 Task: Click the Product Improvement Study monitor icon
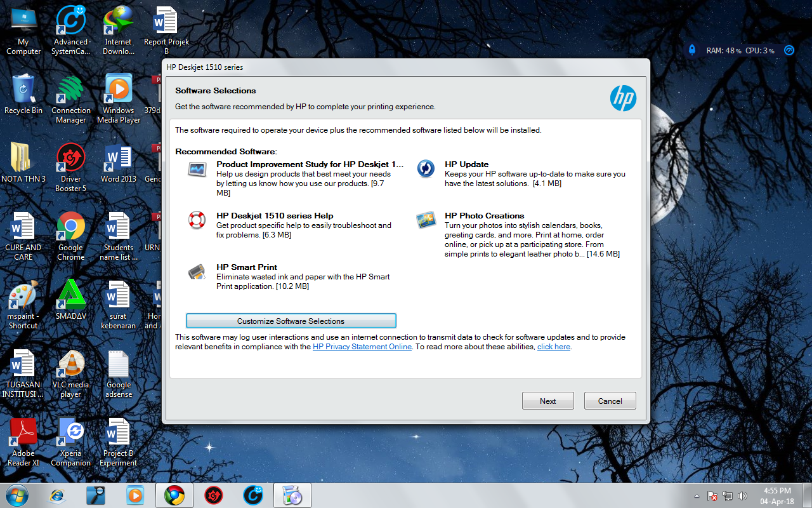(x=197, y=169)
